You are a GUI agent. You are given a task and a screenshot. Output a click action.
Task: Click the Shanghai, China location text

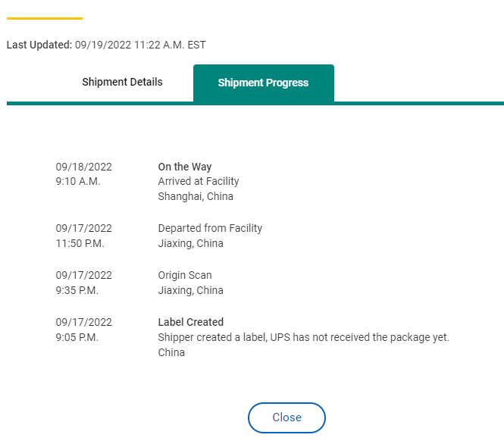pyautogui.click(x=196, y=196)
